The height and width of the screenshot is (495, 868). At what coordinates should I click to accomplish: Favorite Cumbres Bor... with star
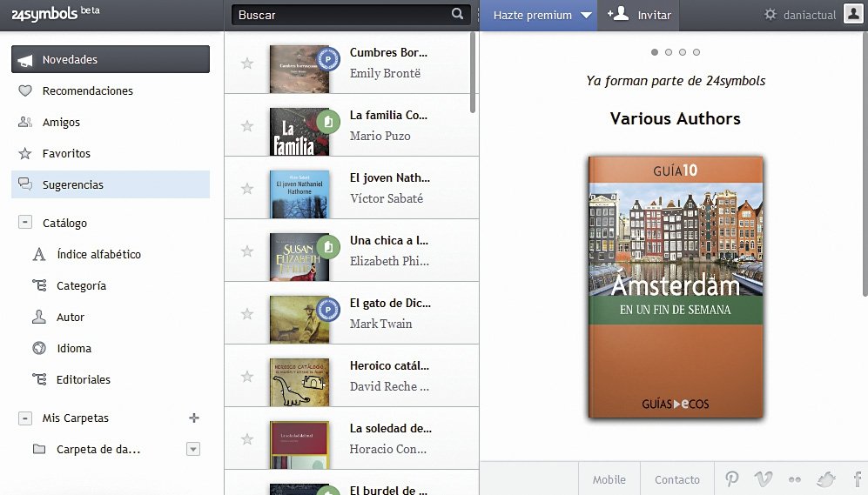[x=247, y=63]
